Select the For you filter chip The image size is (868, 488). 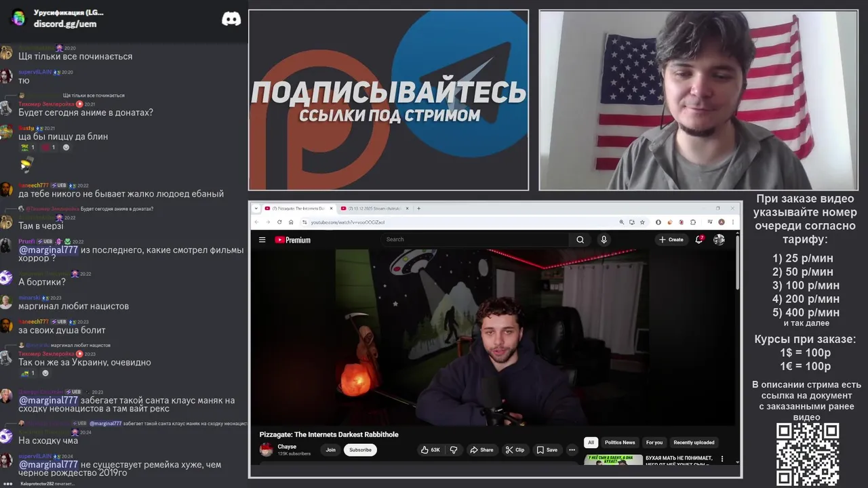[x=654, y=443]
